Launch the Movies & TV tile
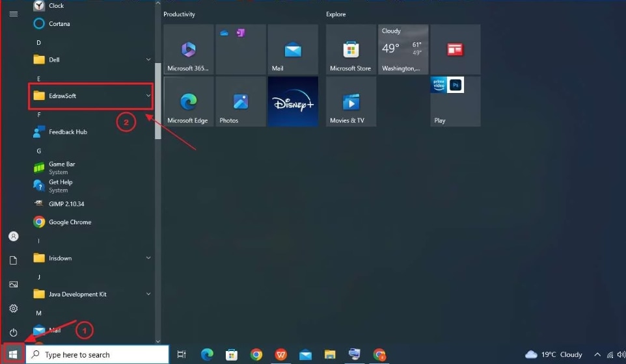The height and width of the screenshot is (364, 626). [x=351, y=101]
